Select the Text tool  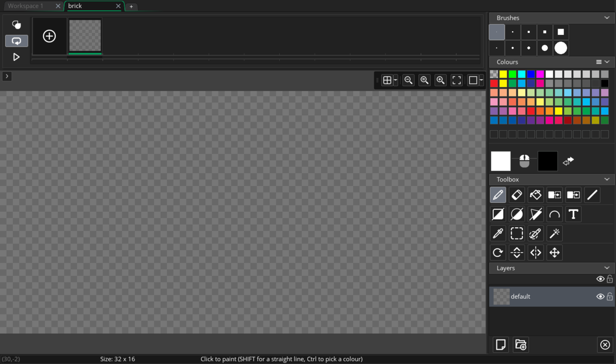[573, 214]
